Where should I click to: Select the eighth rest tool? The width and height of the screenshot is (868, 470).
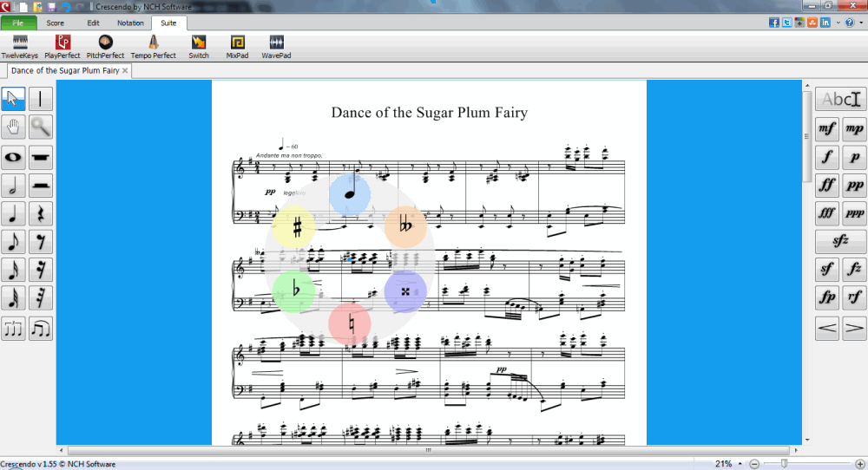41,242
